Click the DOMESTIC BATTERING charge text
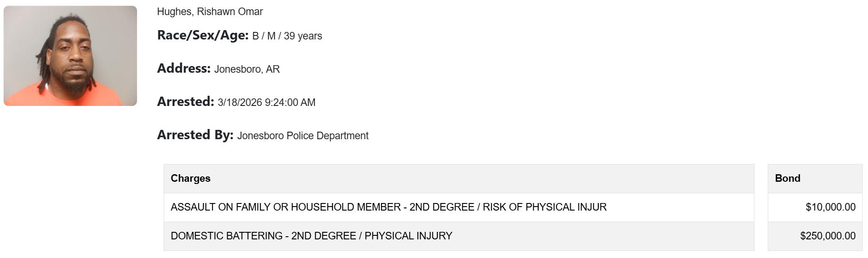This screenshot has height=258, width=868. [x=226, y=236]
